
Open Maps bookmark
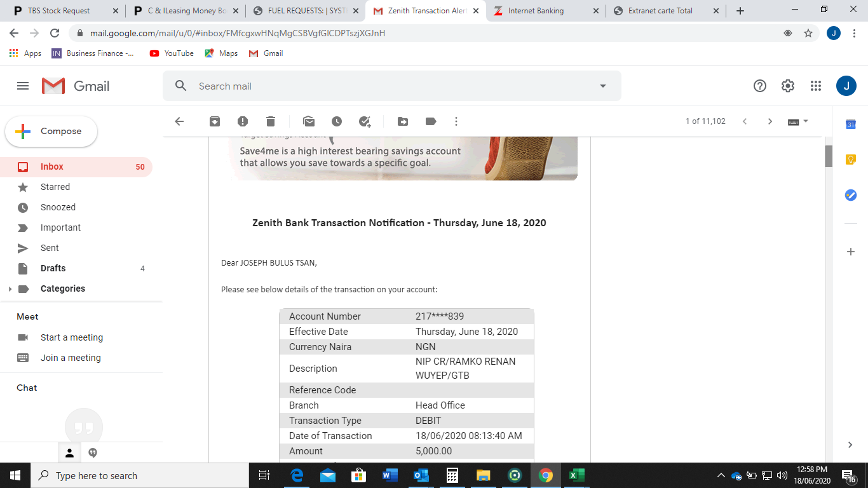click(221, 53)
